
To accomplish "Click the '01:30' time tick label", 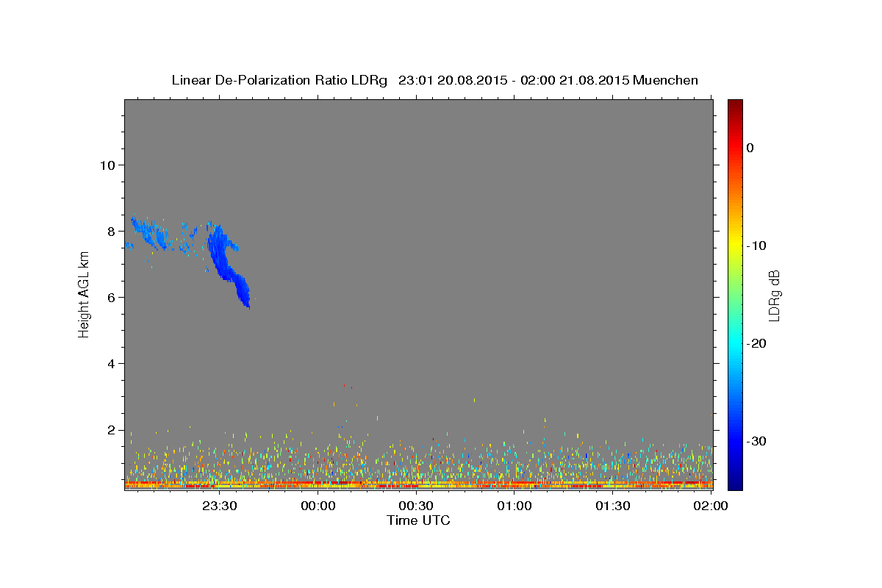I will click(612, 506).
